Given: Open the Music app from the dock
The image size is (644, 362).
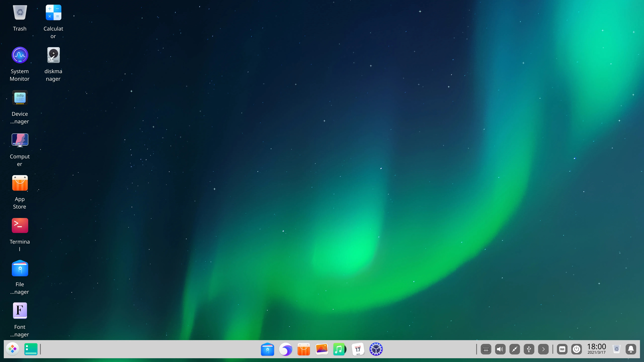Looking at the screenshot, I should click(339, 349).
